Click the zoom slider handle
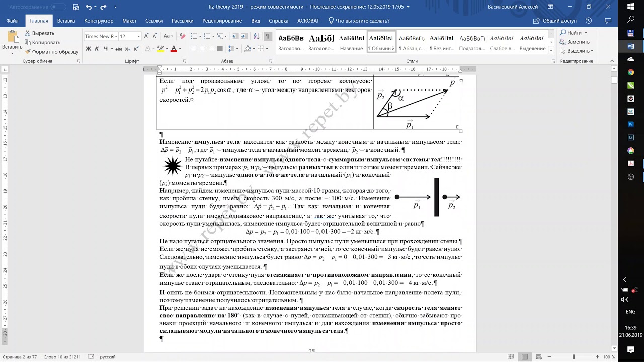Screen dimensions: 644x362 pos(573,357)
